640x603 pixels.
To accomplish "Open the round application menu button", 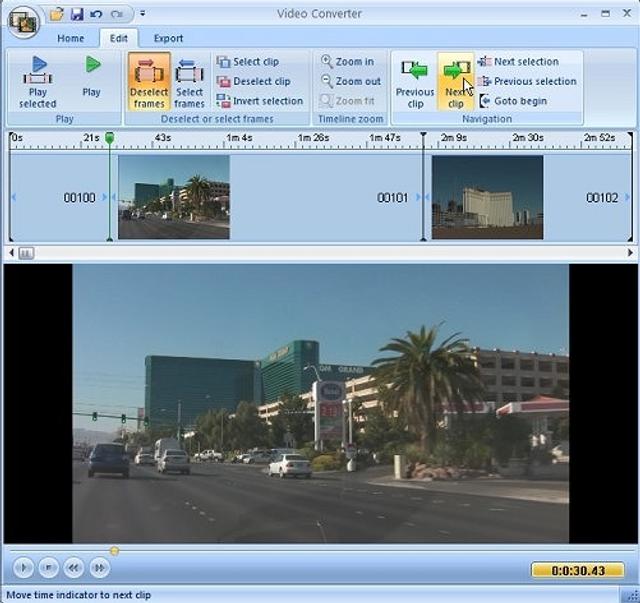I will tap(22, 20).
